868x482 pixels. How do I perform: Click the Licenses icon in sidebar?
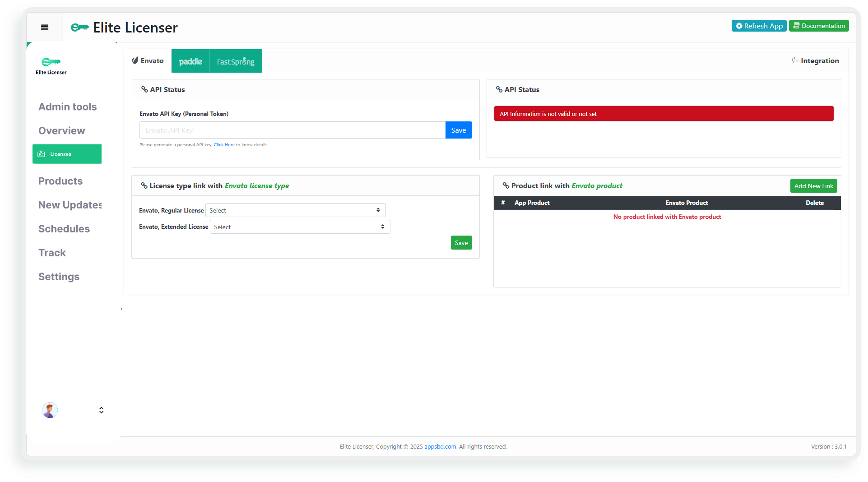click(42, 154)
